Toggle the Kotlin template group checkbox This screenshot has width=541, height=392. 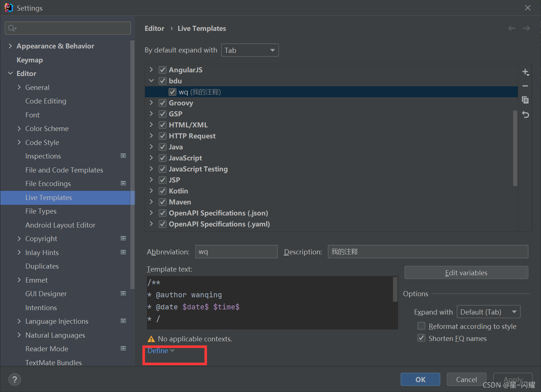(163, 191)
